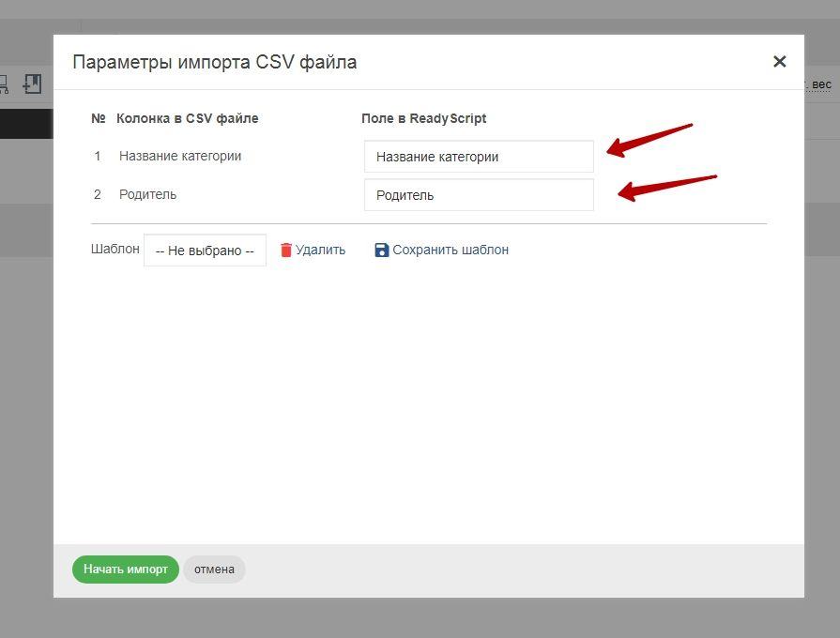Open the 'Родитель' field dropdown
This screenshot has height=638, width=840.
click(x=479, y=195)
